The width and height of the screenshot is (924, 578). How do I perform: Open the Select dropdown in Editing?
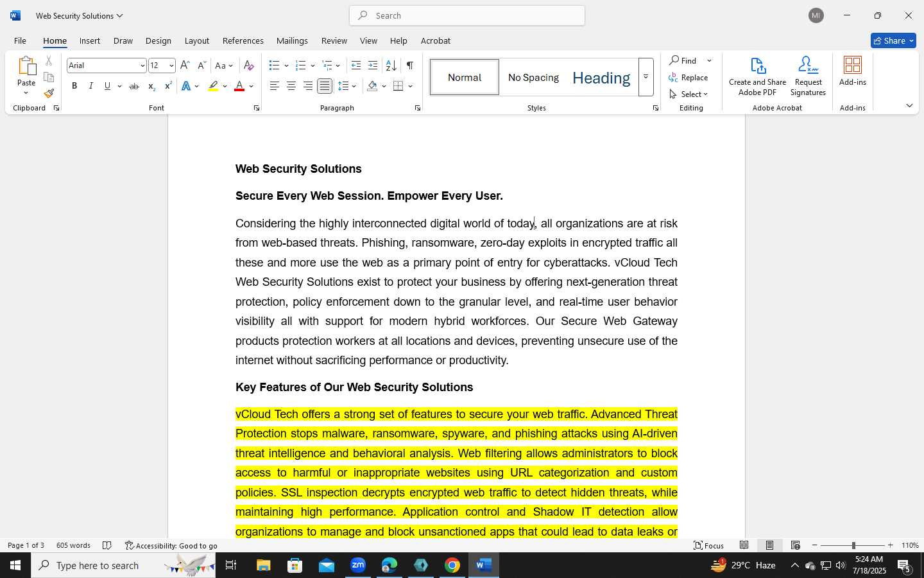[689, 94]
